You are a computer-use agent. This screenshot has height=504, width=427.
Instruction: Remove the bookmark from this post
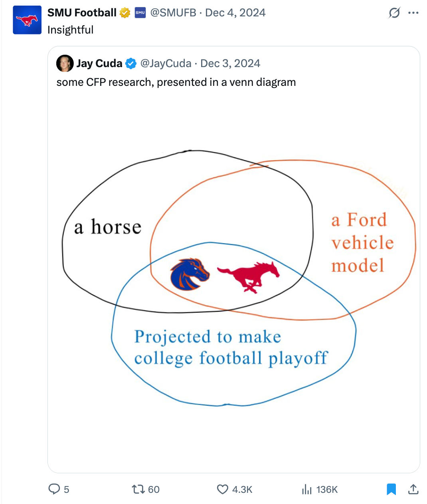click(x=391, y=489)
